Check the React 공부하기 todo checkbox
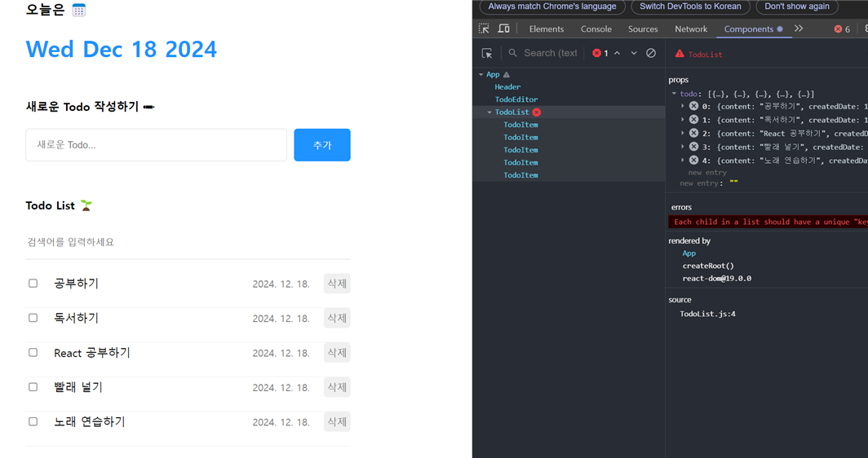Screen dimensions: 868x458 (x=33, y=352)
